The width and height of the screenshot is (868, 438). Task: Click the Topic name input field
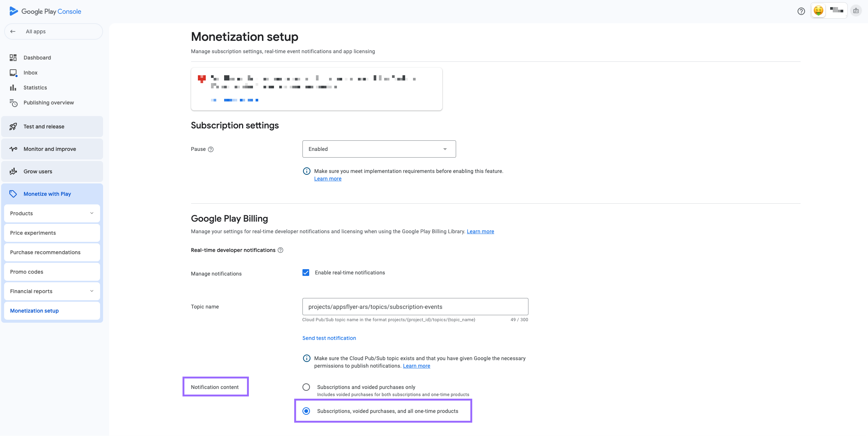coord(415,307)
